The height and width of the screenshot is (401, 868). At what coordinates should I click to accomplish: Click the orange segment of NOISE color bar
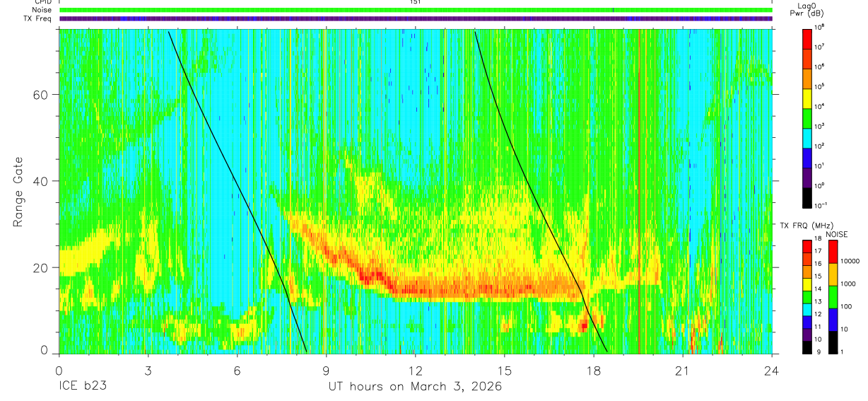[x=833, y=274]
